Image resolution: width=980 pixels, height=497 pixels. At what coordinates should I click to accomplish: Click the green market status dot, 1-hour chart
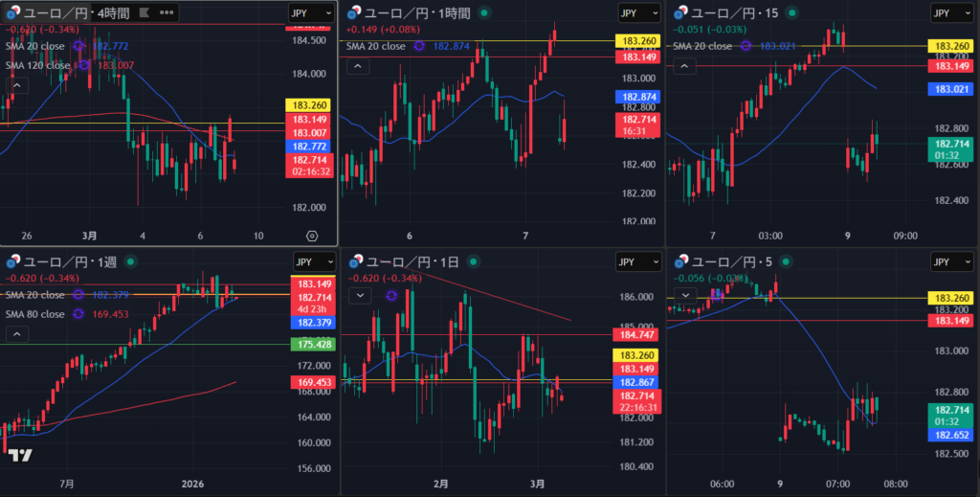click(484, 12)
